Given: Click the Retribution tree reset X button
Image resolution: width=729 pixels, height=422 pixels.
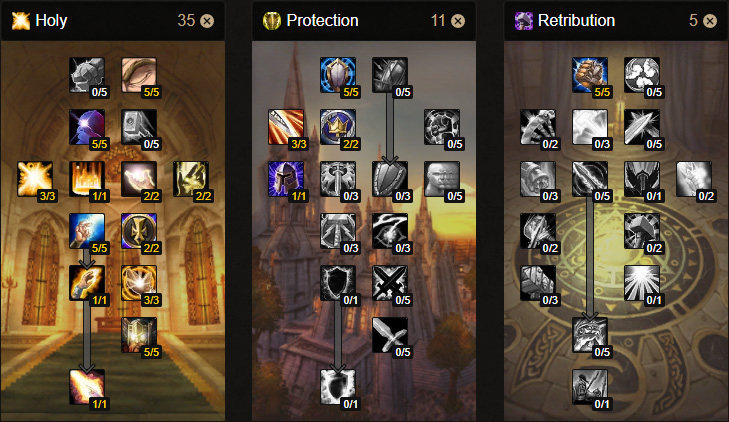Looking at the screenshot, I should [710, 21].
